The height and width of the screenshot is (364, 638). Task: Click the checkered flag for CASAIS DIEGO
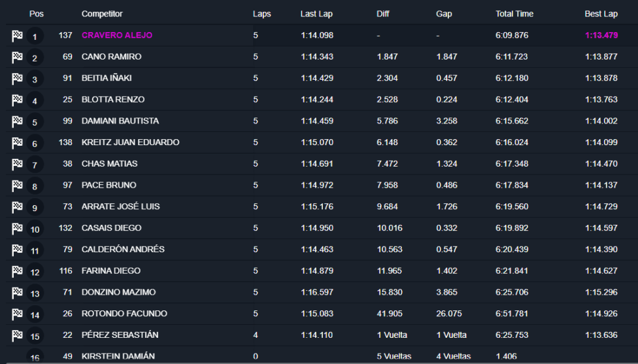pyautogui.click(x=17, y=229)
